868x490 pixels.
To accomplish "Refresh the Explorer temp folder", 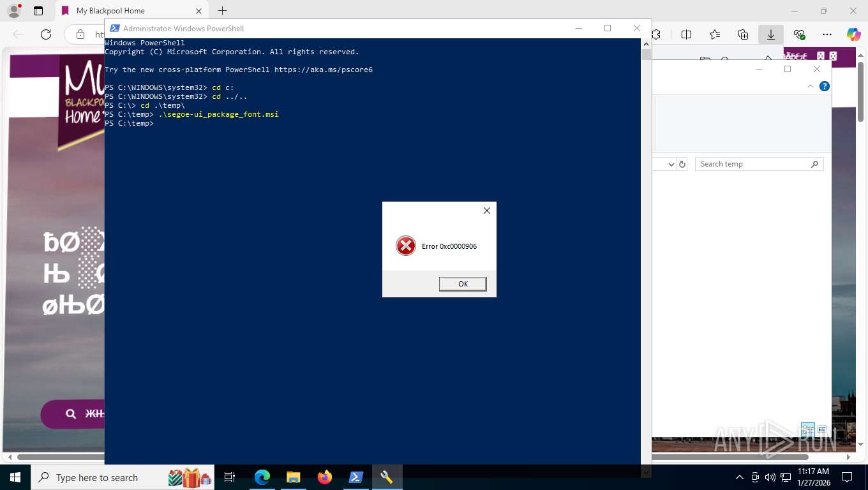I will pos(682,164).
